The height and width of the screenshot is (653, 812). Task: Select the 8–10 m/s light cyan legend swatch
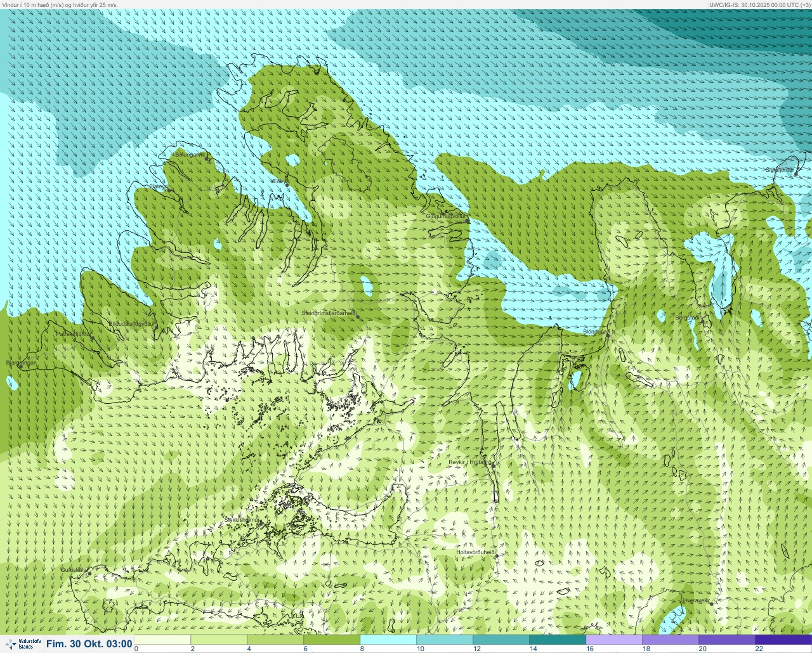388,640
